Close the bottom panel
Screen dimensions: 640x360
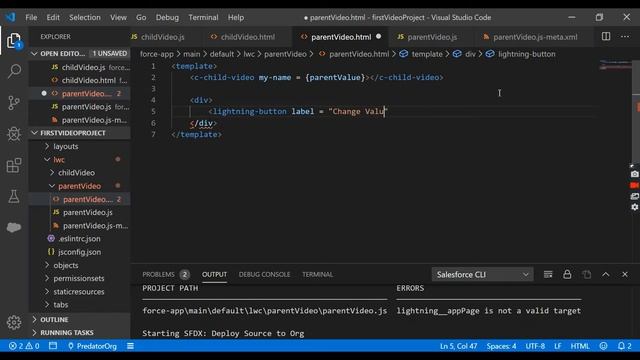coord(625,274)
